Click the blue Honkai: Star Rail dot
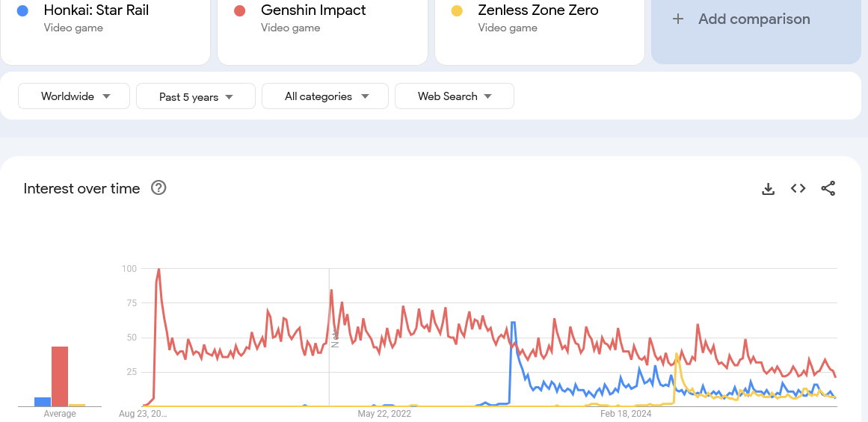The height and width of the screenshot is (422, 868). (x=23, y=11)
